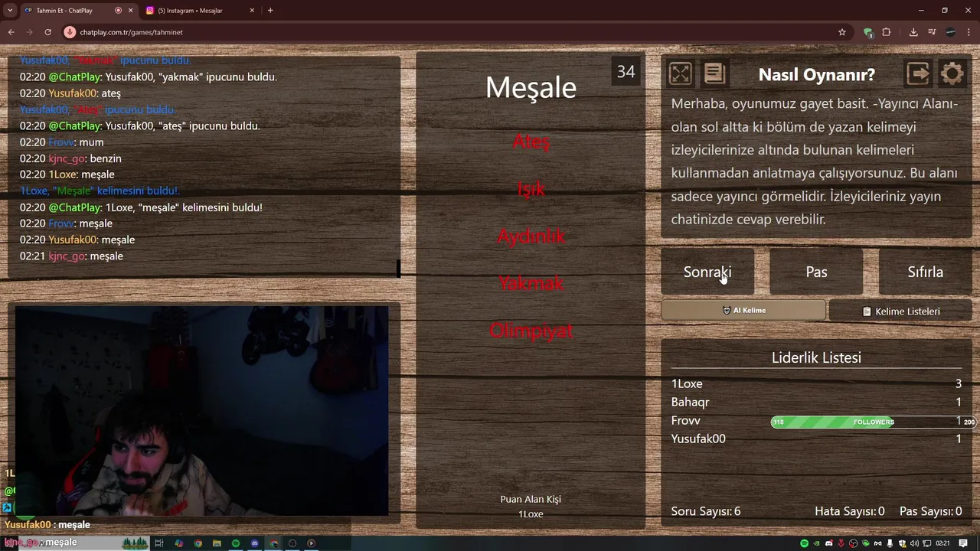Image resolution: width=980 pixels, height=551 pixels.
Task: Open the word list notes icon
Action: pyautogui.click(x=714, y=73)
